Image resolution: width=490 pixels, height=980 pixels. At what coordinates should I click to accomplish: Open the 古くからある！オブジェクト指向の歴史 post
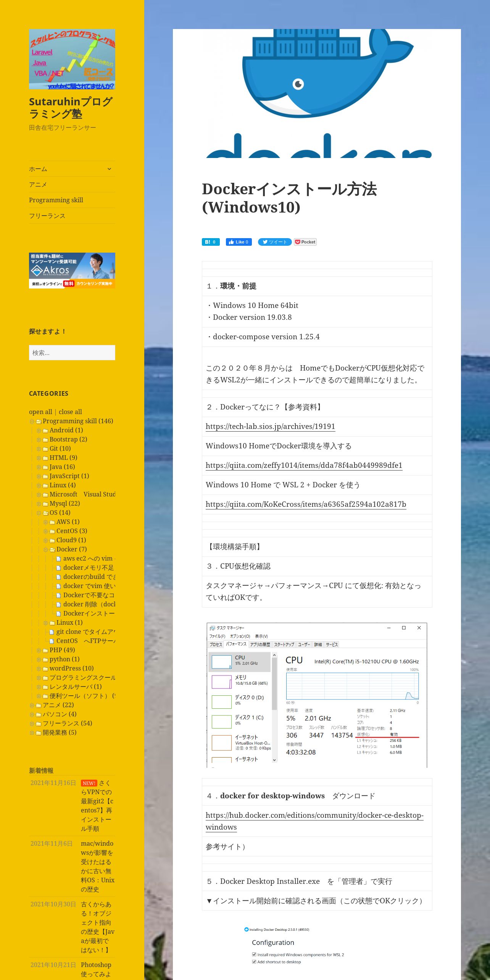[x=98, y=927]
